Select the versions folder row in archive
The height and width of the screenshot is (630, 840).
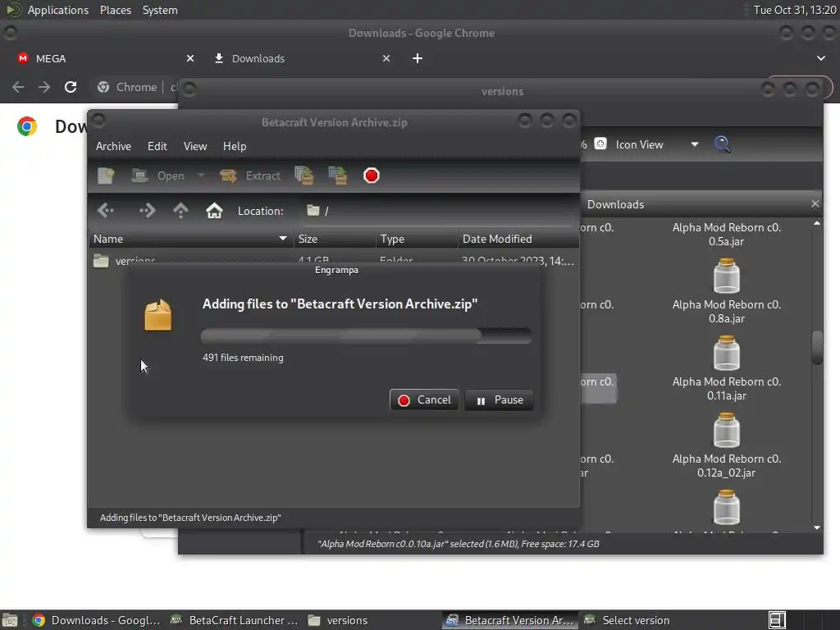(x=333, y=260)
